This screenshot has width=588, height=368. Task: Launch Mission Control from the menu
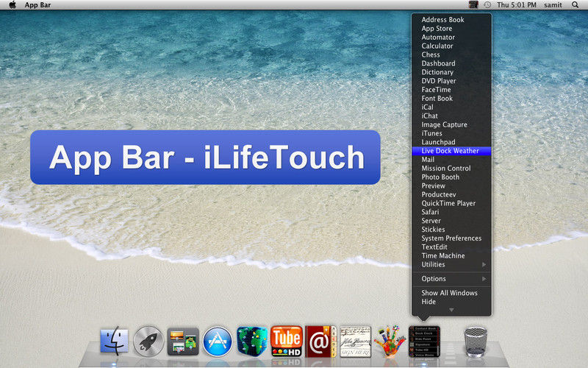pos(451,169)
